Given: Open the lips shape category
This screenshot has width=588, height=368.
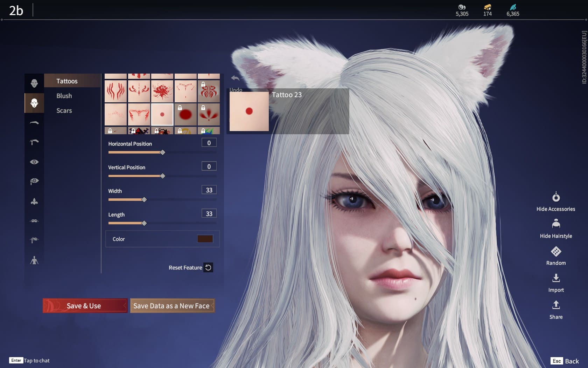Looking at the screenshot, I should pos(34,221).
